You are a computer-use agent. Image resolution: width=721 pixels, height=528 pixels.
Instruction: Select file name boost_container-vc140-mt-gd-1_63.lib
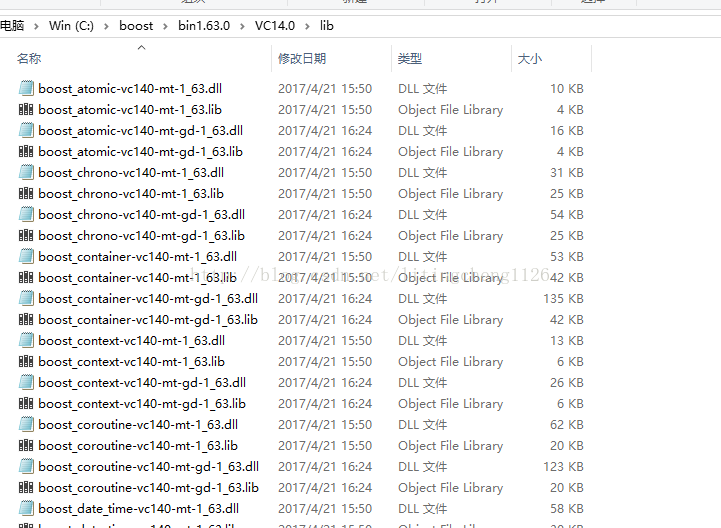[148, 320]
